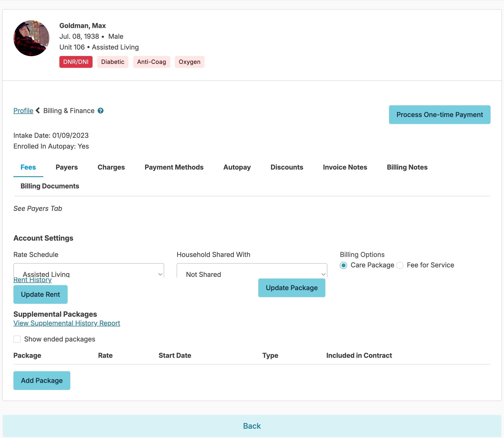Open the Payment Methods tab
The height and width of the screenshot is (438, 504).
click(x=174, y=167)
